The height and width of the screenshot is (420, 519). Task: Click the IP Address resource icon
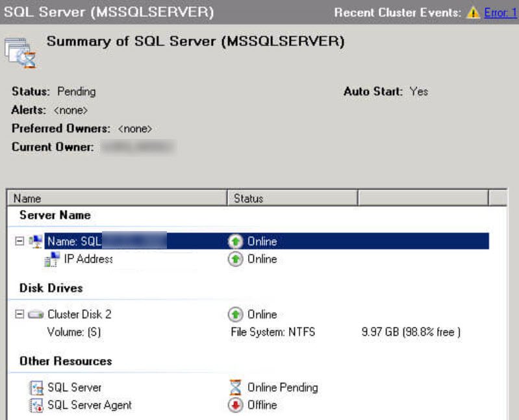(53, 259)
